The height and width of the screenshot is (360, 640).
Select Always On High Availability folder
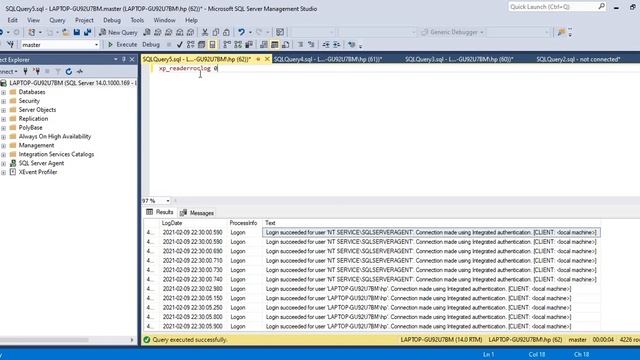point(50,136)
